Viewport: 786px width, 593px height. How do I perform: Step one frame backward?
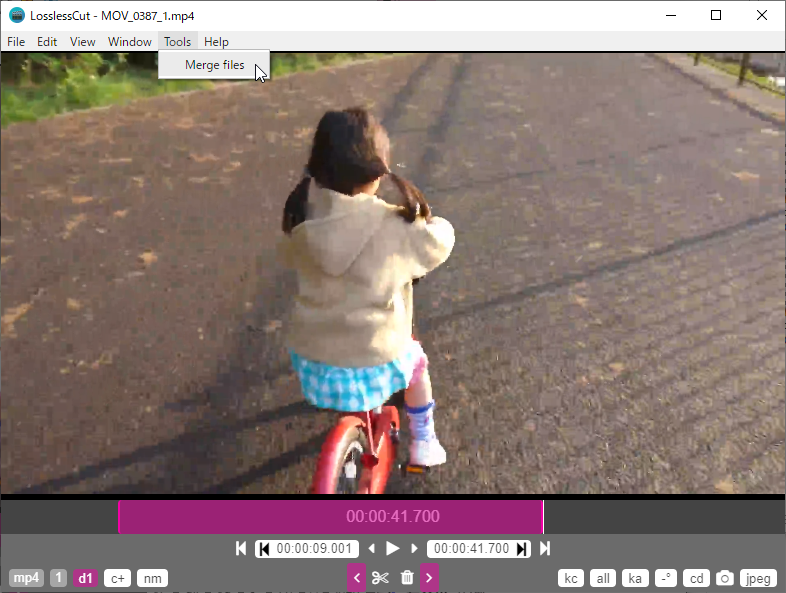pyautogui.click(x=371, y=548)
